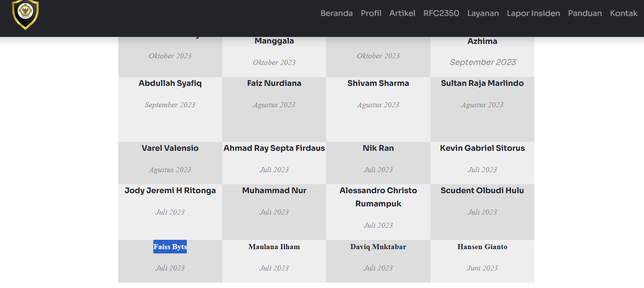Screen dimensions: 644x288
Task: Click Alessandro Christo Rumampuk name
Action: point(378,197)
